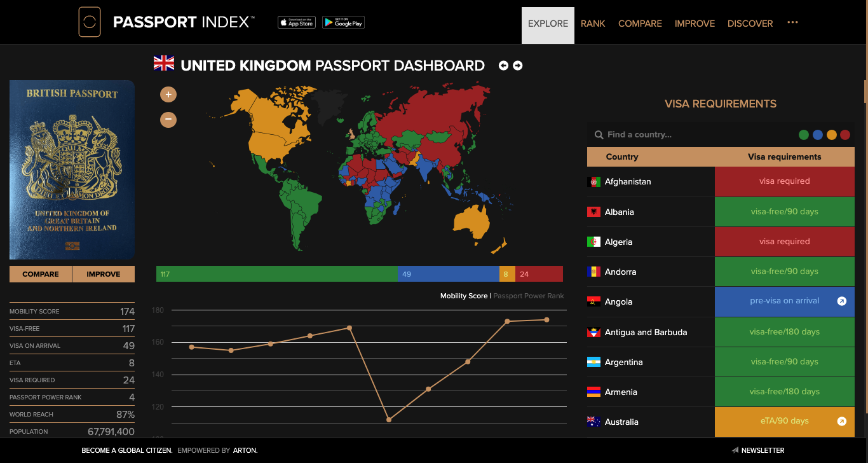Zoom out the map with minus button
Viewport: 868px width, 463px height.
click(x=168, y=119)
